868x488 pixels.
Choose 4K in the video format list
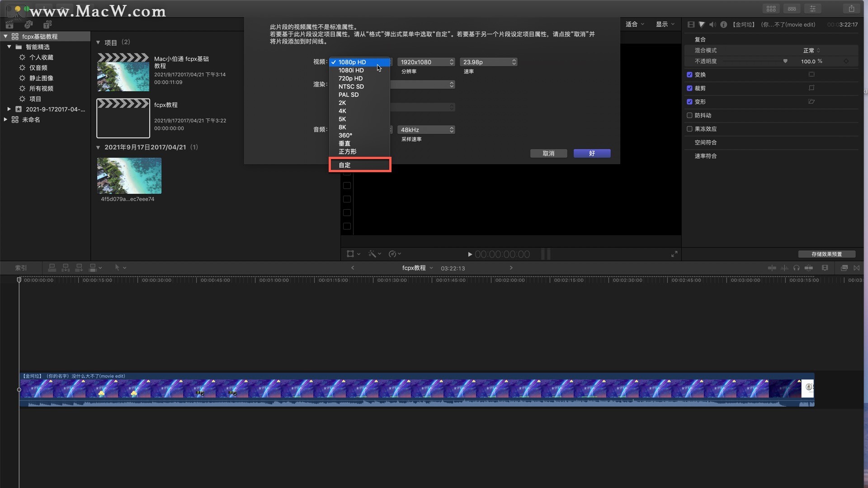point(343,111)
